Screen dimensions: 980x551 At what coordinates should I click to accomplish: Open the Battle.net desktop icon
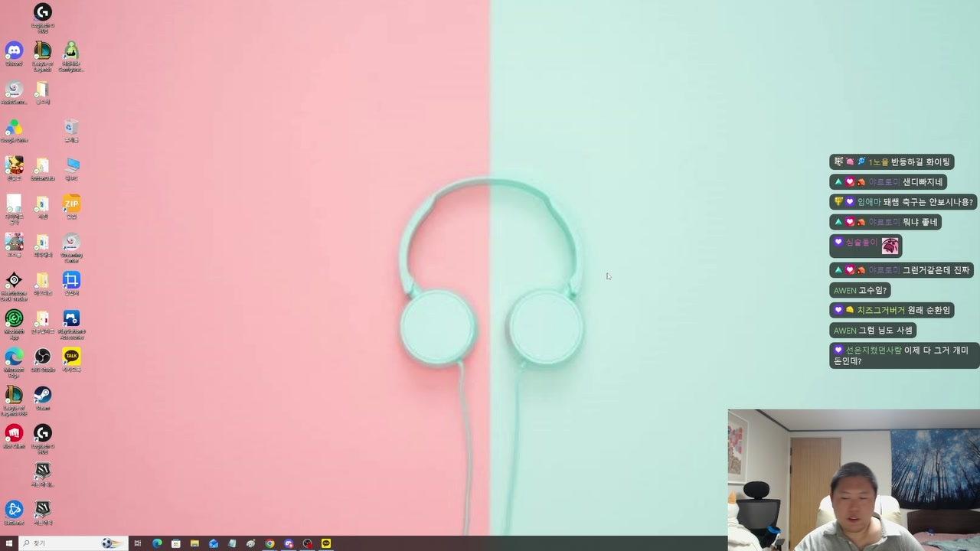pos(14,513)
